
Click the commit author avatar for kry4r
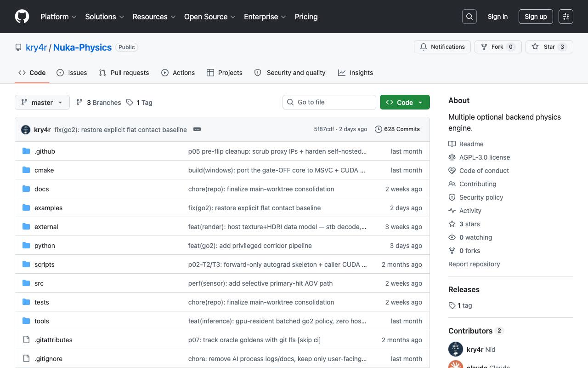pos(26,129)
